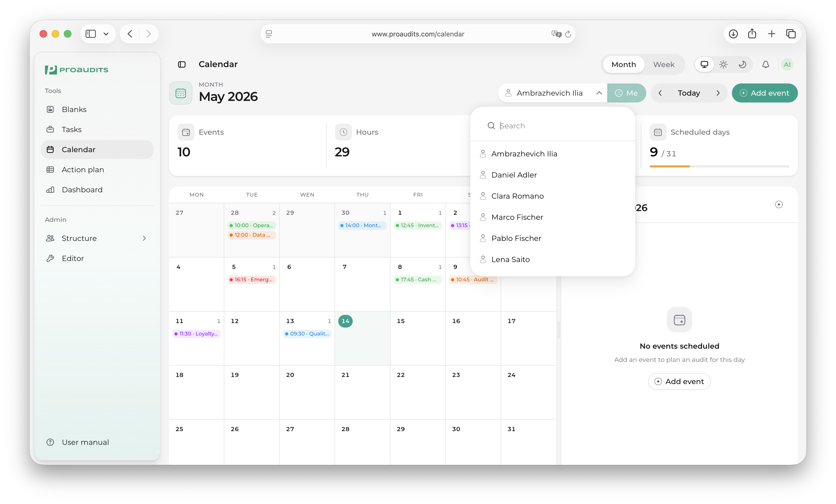Open Safari sidebar options chevron
The width and height of the screenshot is (836, 504).
click(106, 34)
